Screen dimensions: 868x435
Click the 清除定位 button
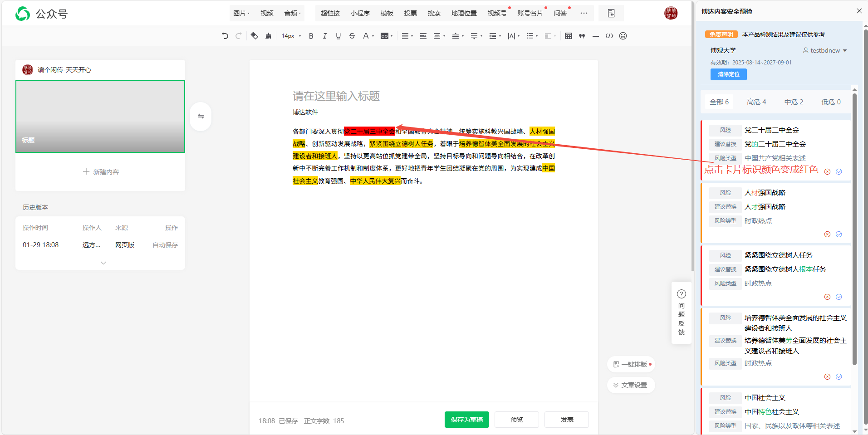(728, 74)
